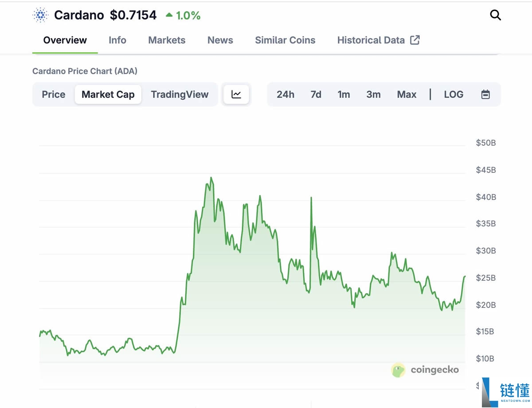The width and height of the screenshot is (532, 408).
Task: Open the News tab
Action: (220, 40)
